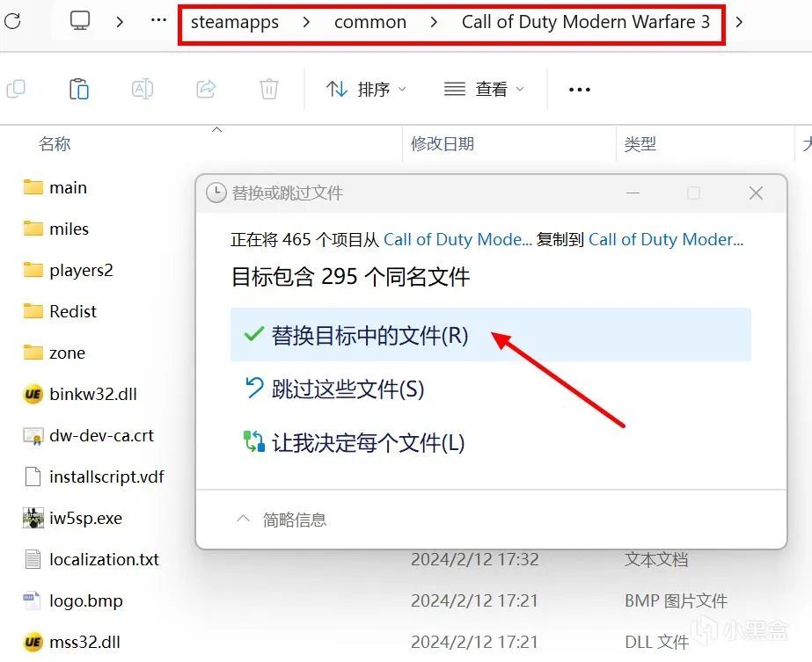Viewport: 812px width, 662px height.
Task: Select dw-dev-ca.crt file
Action: pos(101,436)
